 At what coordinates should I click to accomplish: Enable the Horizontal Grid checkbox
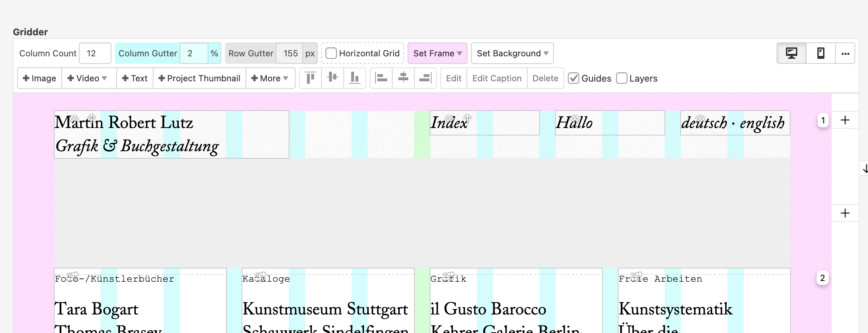coord(331,53)
